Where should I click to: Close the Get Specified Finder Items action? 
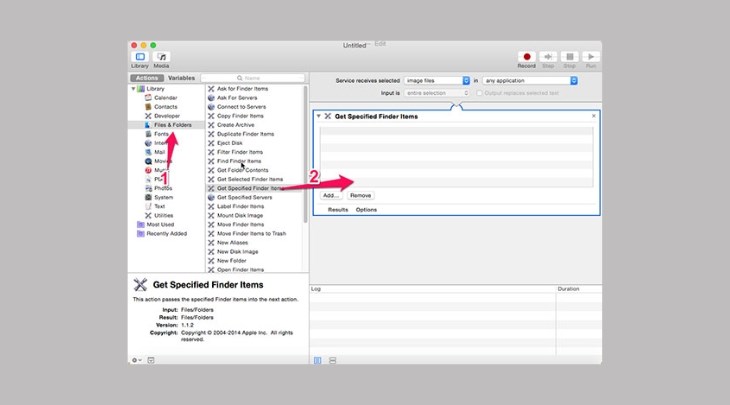(x=593, y=116)
